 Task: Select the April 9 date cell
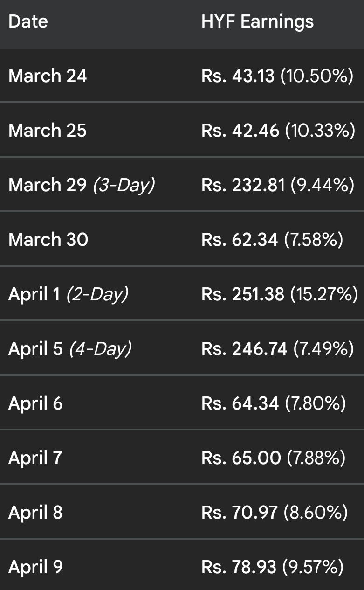[35, 567]
